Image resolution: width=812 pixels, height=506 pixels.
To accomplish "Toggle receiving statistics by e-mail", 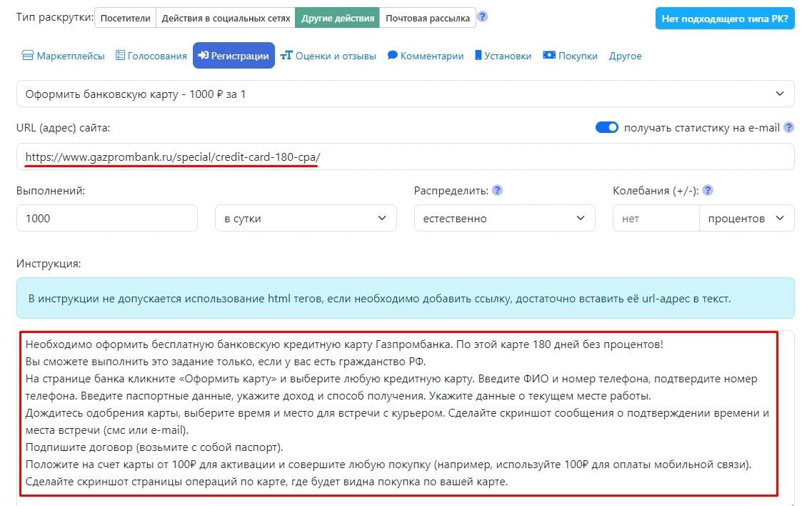I will click(606, 128).
